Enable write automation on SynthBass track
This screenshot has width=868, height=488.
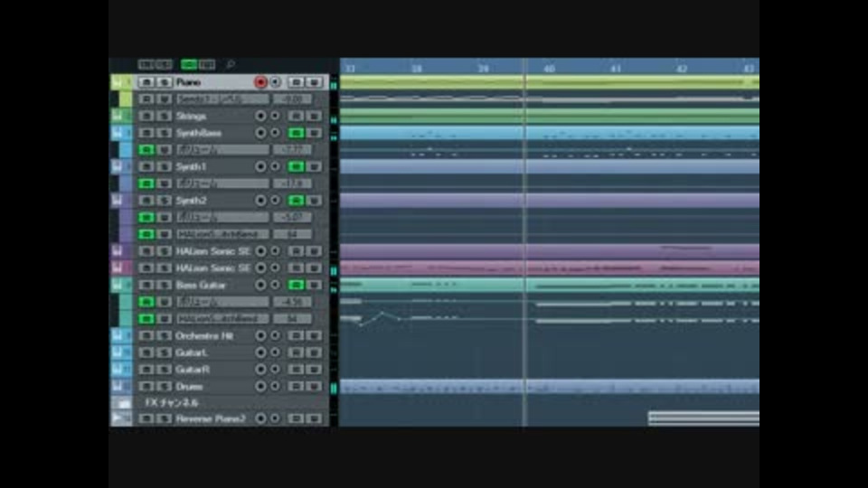[x=314, y=133]
